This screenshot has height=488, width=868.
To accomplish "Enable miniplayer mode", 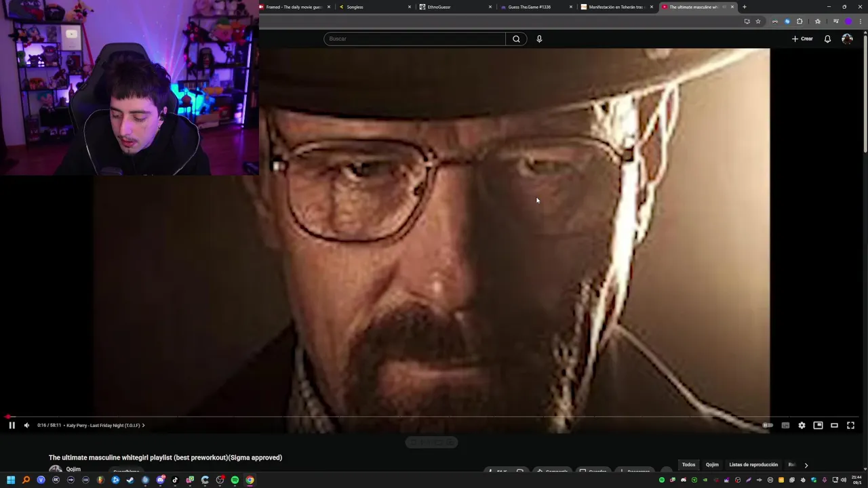I will pos(818,425).
